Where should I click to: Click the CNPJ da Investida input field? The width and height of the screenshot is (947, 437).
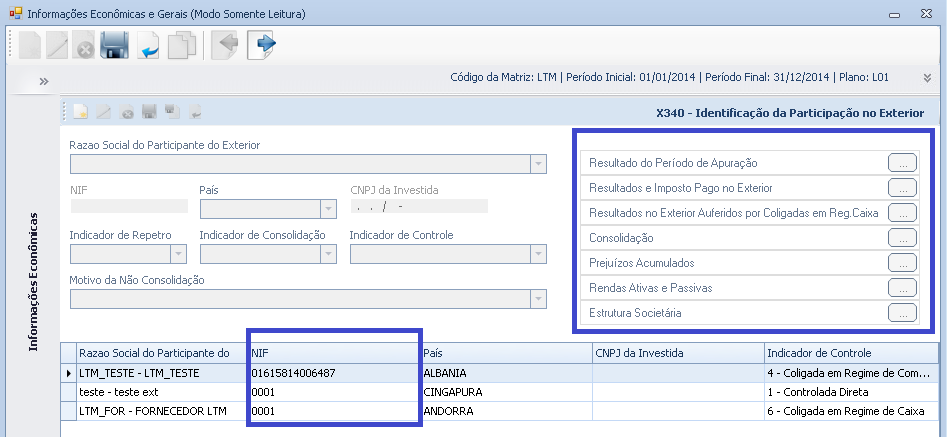point(418,207)
